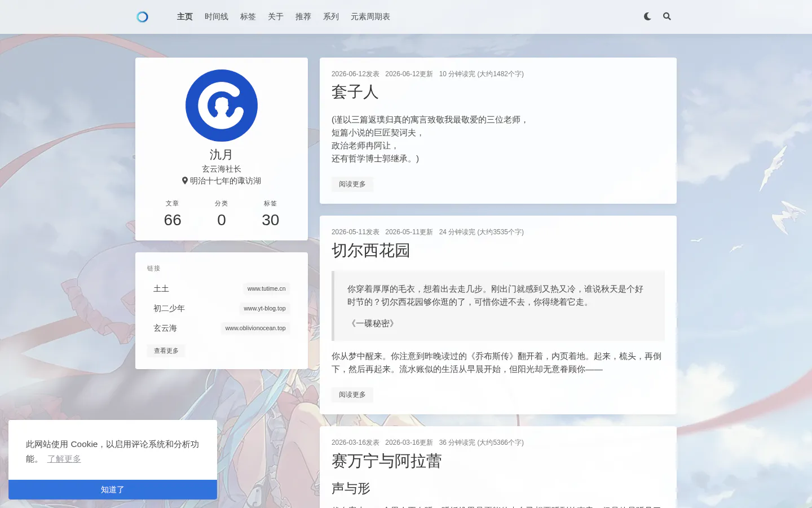Click the blue profile avatar image
Viewport: 812px width, 508px height.
222,106
